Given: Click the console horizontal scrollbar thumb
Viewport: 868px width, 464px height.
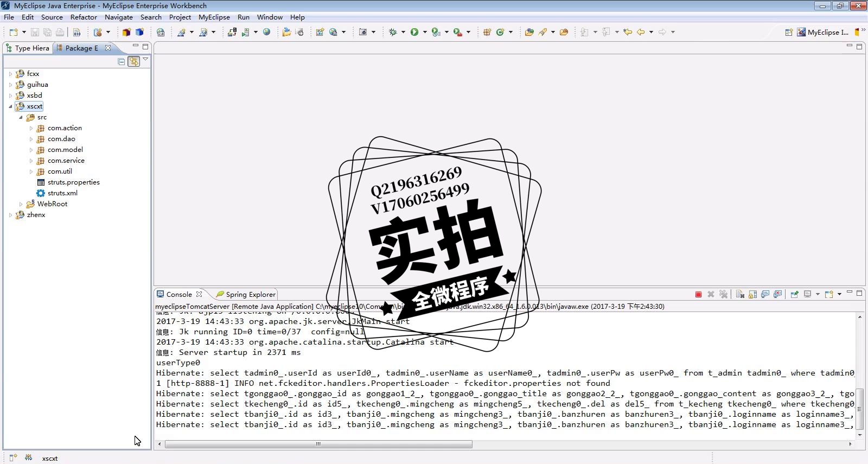Looking at the screenshot, I should tap(318, 444).
